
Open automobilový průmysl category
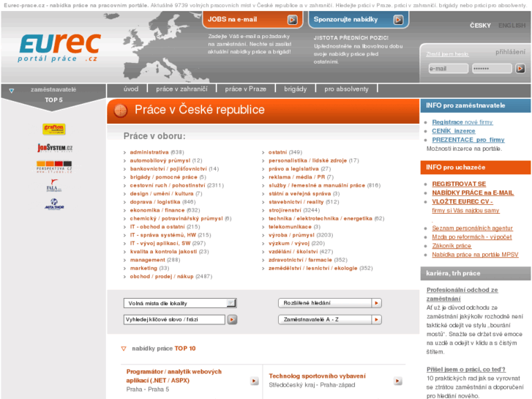point(160,160)
